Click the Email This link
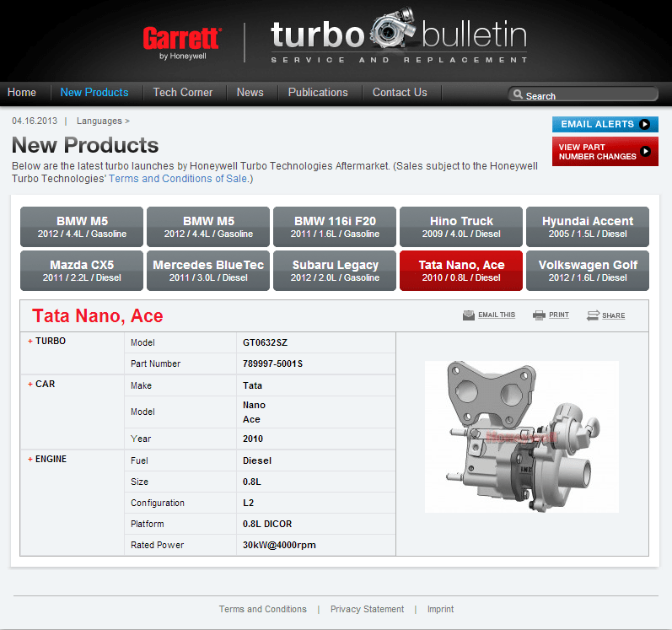Image resolution: width=672 pixels, height=630 pixels. pos(497,315)
